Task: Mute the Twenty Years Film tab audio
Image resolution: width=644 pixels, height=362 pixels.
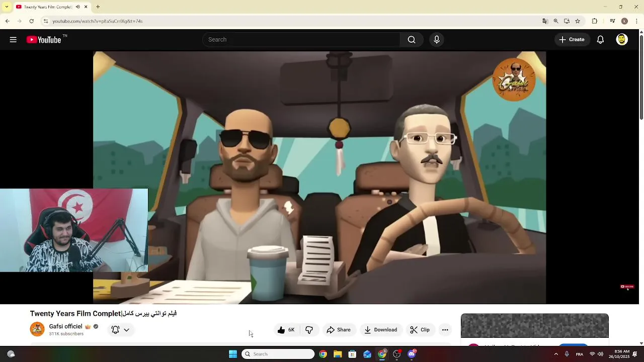Action: [78, 7]
